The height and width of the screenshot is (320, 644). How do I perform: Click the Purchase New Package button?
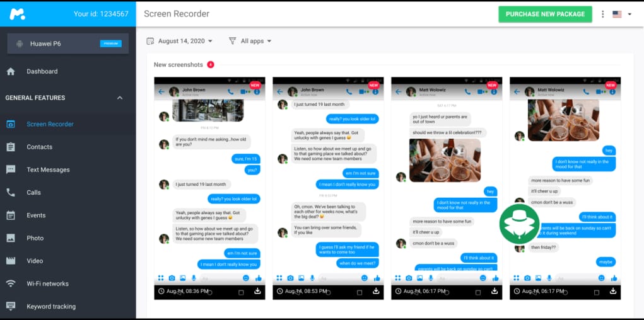[x=545, y=14]
